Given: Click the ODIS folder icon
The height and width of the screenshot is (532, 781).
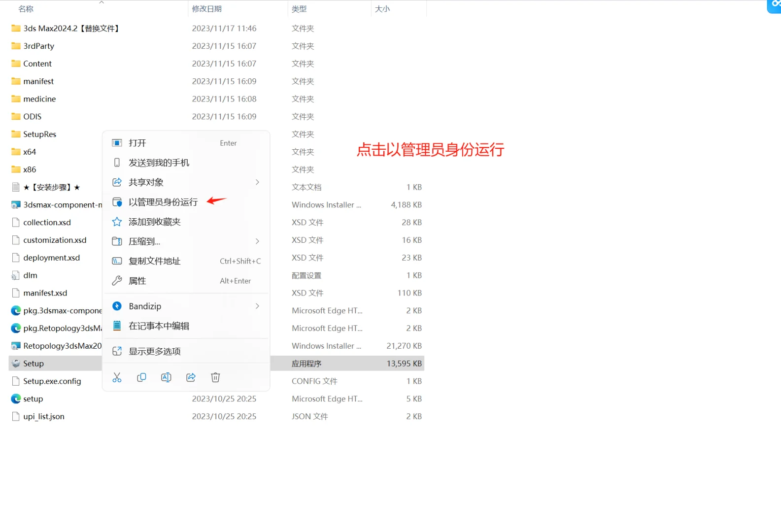Looking at the screenshot, I should [x=16, y=116].
